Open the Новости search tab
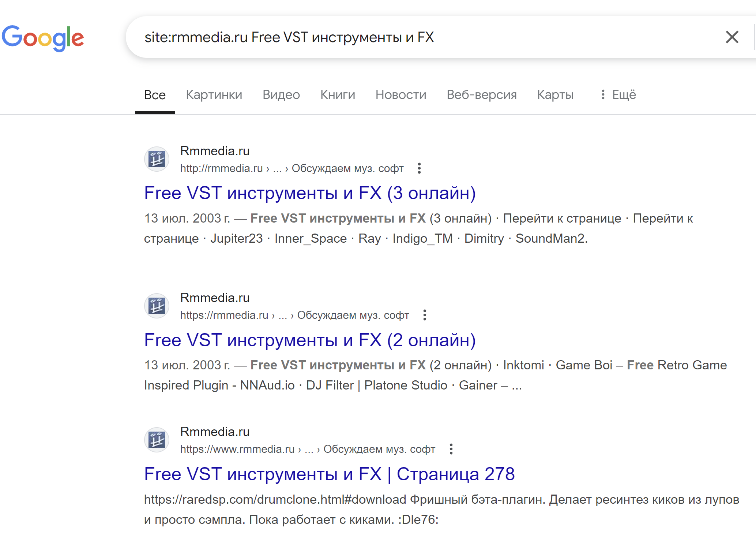Image resolution: width=756 pixels, height=533 pixels. (401, 95)
